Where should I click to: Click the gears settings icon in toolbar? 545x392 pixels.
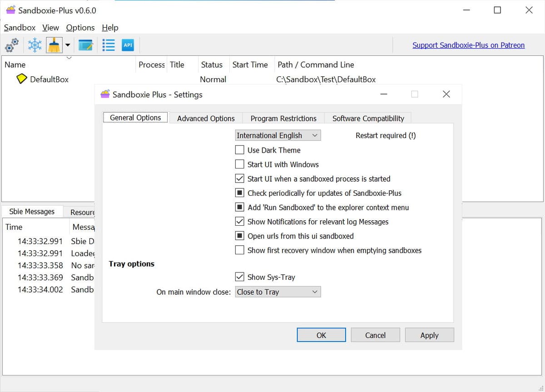[12, 45]
